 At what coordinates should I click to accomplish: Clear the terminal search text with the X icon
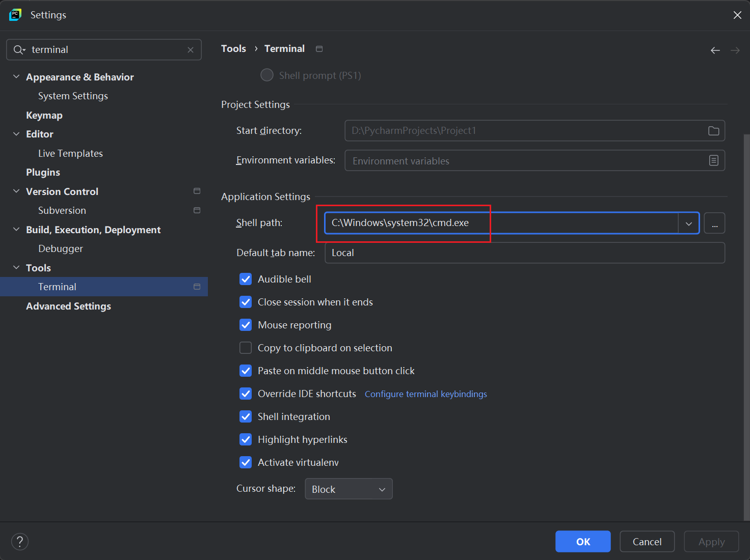[191, 50]
